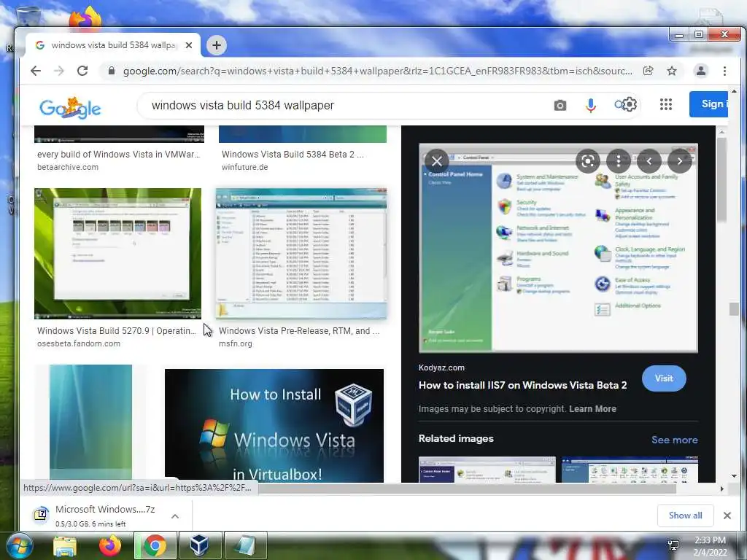Screen dimensions: 747x560
Task: Open the Chrome profile avatar
Action: 701,71
